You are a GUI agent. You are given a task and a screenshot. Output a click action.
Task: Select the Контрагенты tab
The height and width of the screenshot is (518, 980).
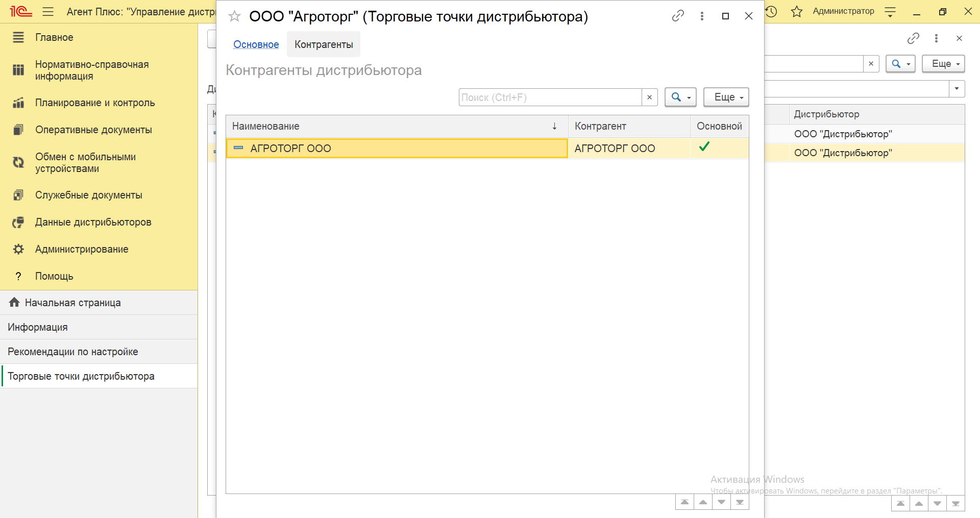pos(324,44)
